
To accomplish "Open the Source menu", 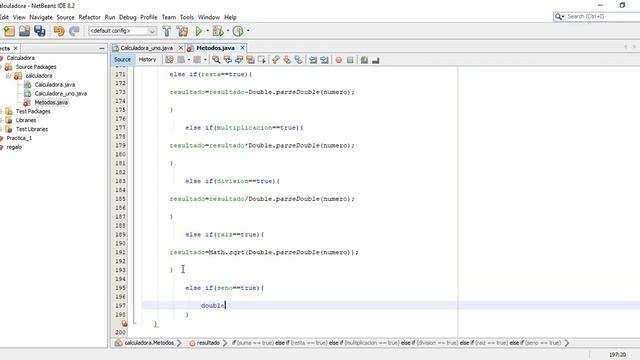I will [65, 17].
